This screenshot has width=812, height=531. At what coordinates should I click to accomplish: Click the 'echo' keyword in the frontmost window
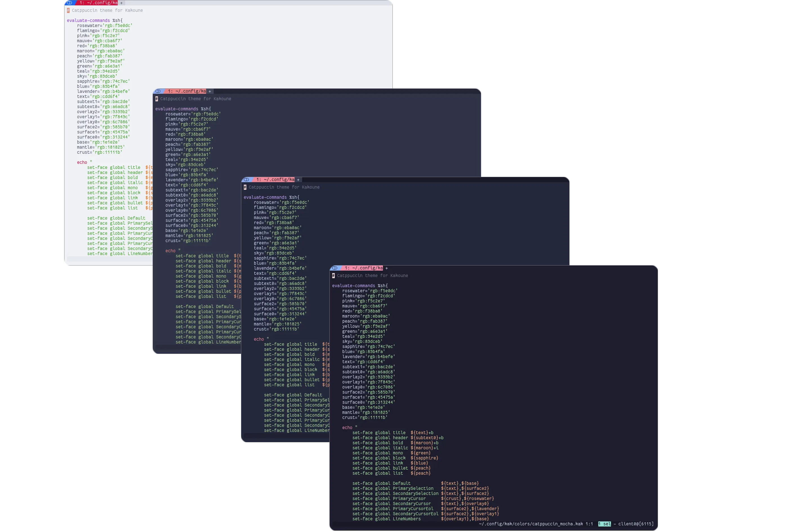(347, 428)
